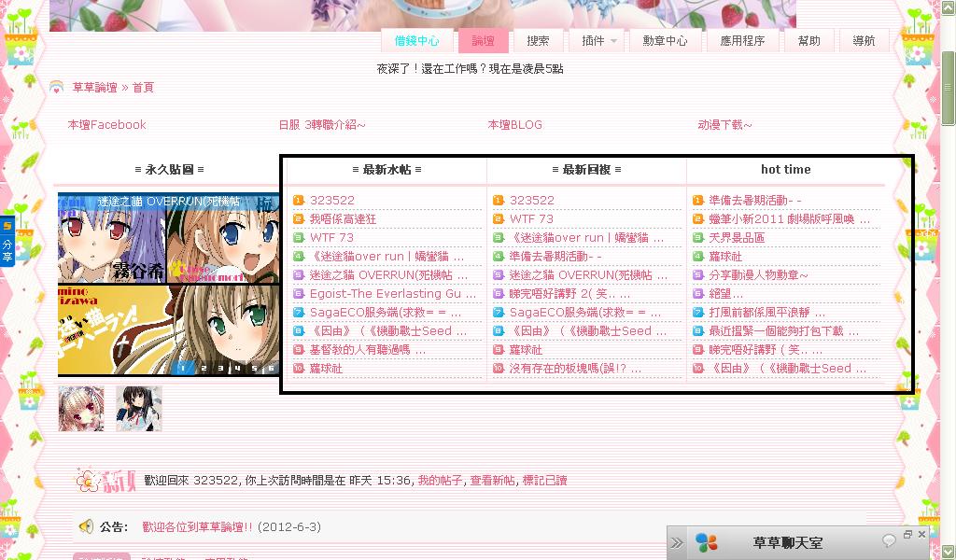Open 分享動漫人物勳章~ thread
The image size is (956, 560).
click(x=758, y=274)
